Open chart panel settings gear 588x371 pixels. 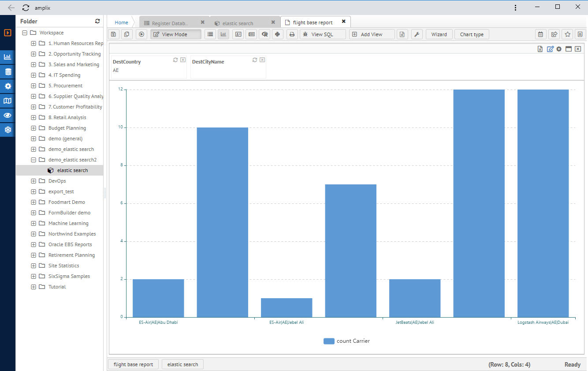(x=559, y=49)
